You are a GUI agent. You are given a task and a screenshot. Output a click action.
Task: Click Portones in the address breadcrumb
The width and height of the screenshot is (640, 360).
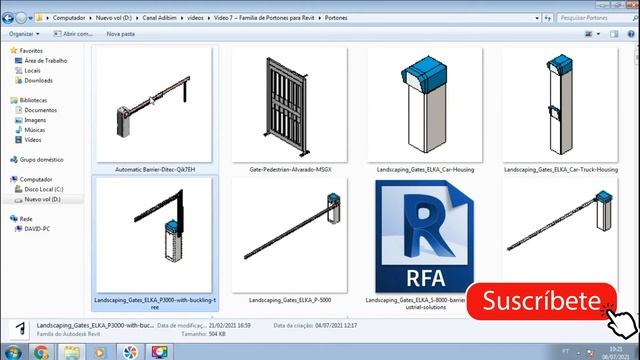tap(336, 18)
